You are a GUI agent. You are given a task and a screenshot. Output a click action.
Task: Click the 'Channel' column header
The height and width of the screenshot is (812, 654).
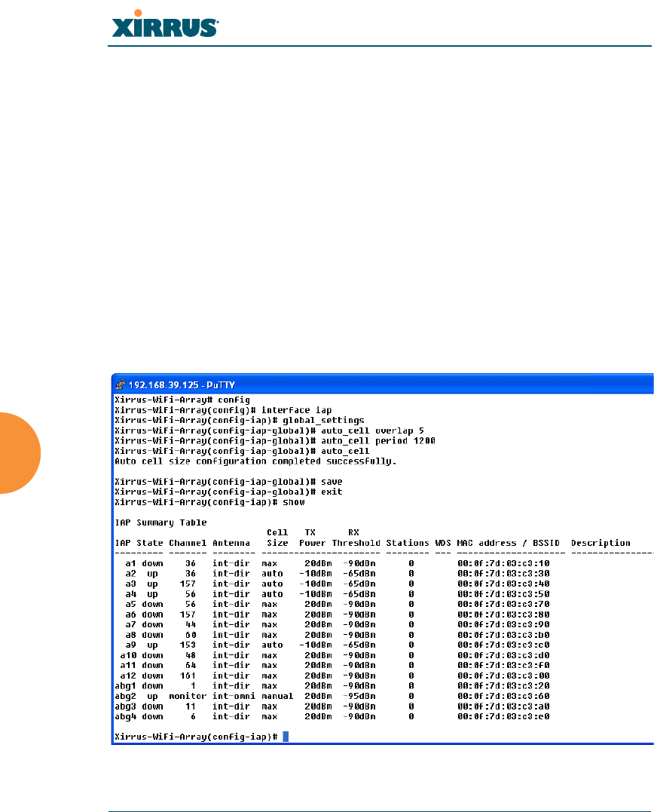click(x=188, y=544)
